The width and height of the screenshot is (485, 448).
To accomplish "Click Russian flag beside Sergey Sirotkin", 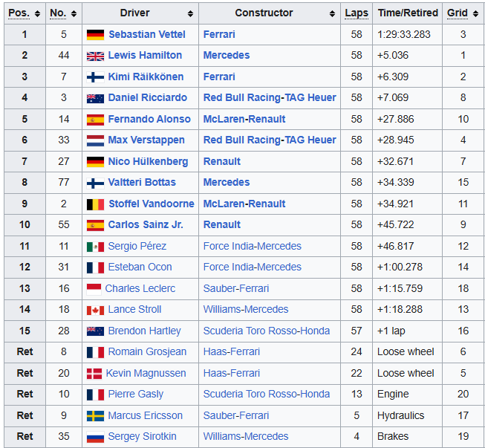I will pos(95,437).
